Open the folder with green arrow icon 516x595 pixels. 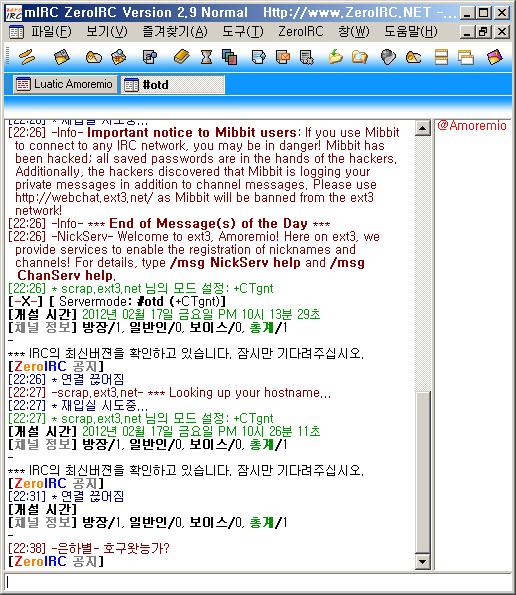tap(335, 57)
